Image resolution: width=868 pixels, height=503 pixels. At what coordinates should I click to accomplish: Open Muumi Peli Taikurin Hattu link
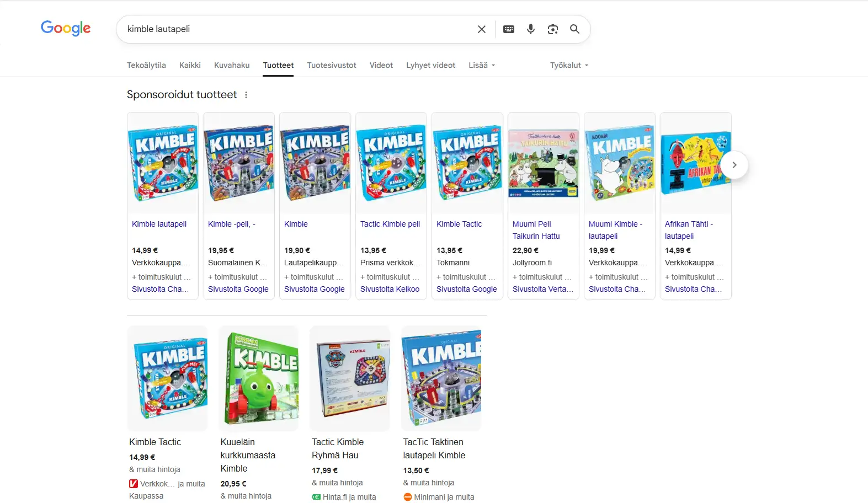coord(536,230)
